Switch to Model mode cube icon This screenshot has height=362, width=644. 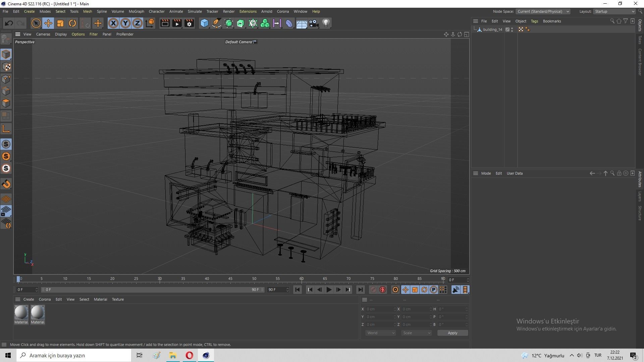(x=6, y=54)
